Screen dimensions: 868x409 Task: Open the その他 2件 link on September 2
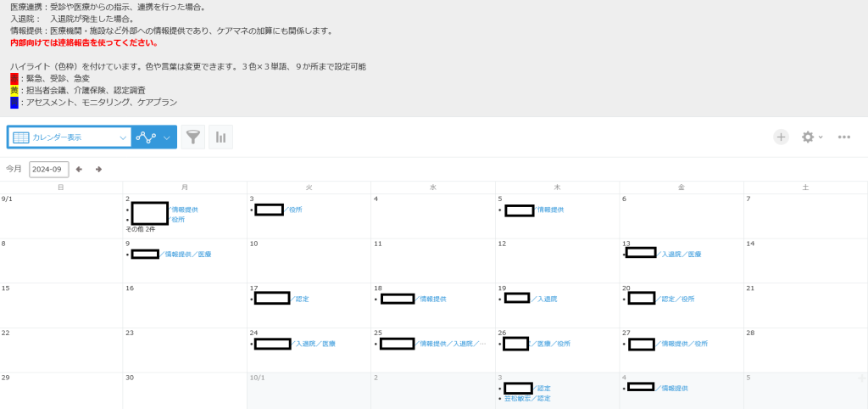(140, 229)
